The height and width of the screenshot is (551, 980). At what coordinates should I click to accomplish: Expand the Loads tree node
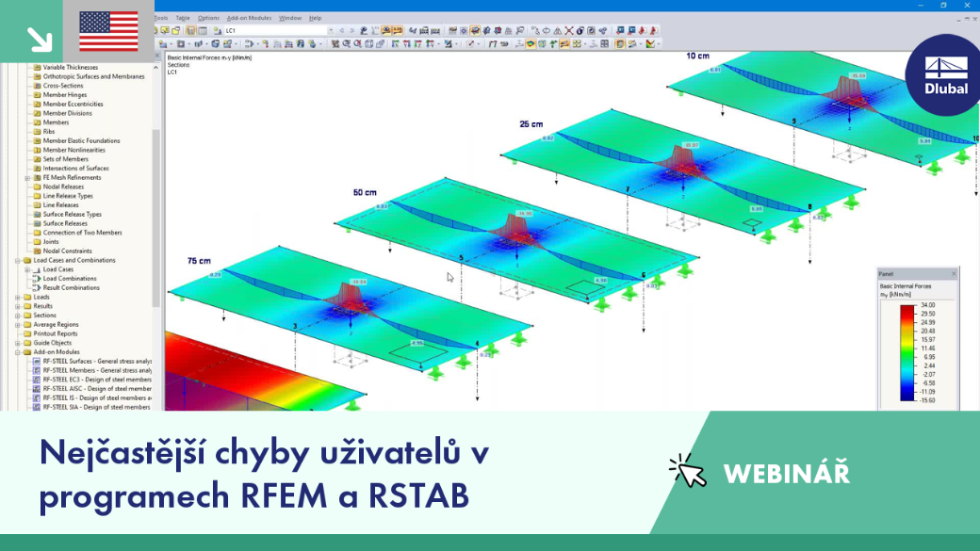(18, 298)
